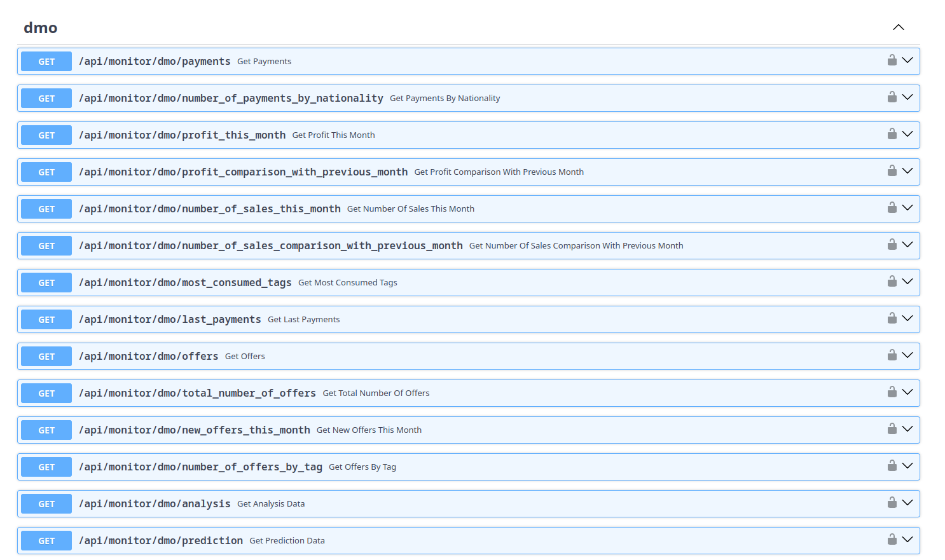Expand the prediction endpoint chevron
Screen dimensions: 945x560
(x=907, y=540)
